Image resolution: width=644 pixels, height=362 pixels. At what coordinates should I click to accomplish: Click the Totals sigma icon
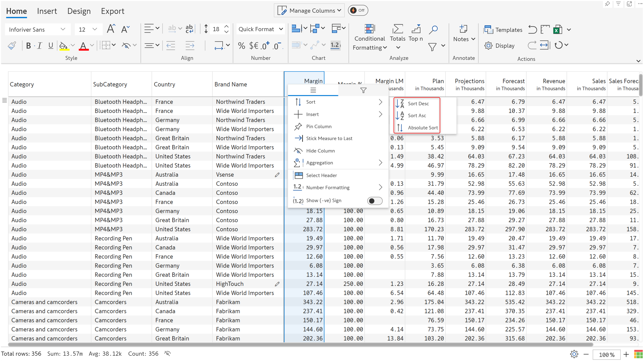point(397,29)
